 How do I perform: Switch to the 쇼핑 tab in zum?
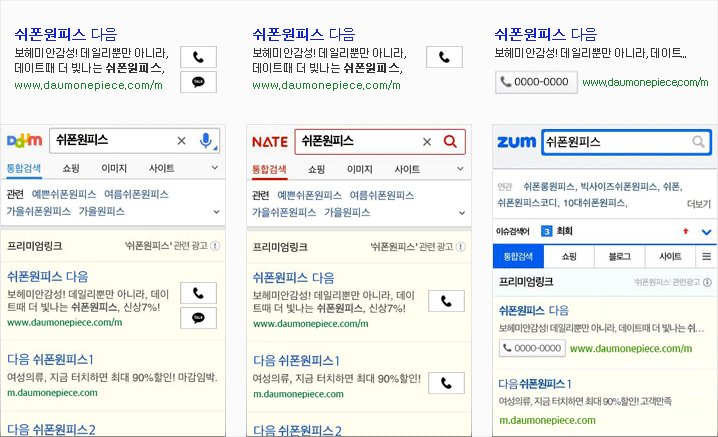click(569, 257)
